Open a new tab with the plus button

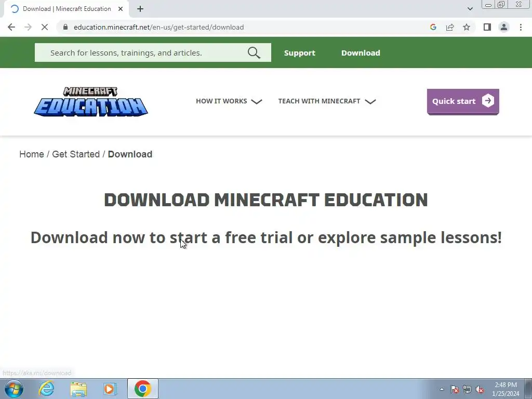point(140,9)
